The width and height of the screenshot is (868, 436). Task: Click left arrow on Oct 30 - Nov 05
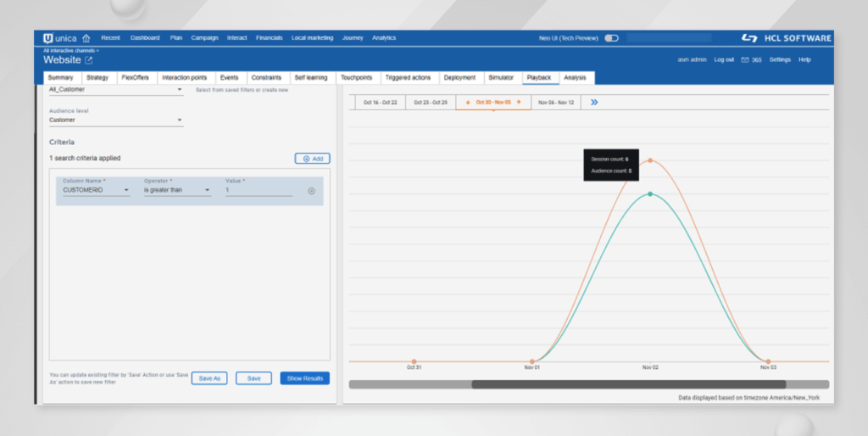(x=468, y=103)
